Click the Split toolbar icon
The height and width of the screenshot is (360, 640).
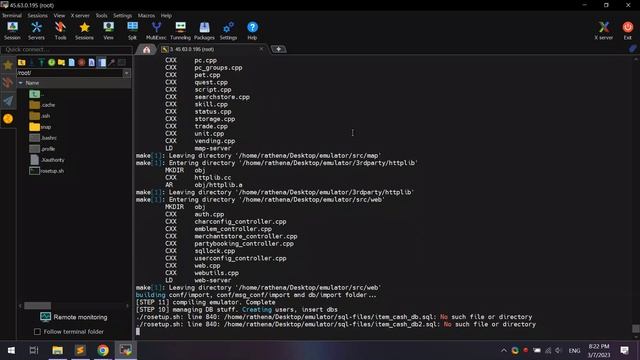pos(132,31)
